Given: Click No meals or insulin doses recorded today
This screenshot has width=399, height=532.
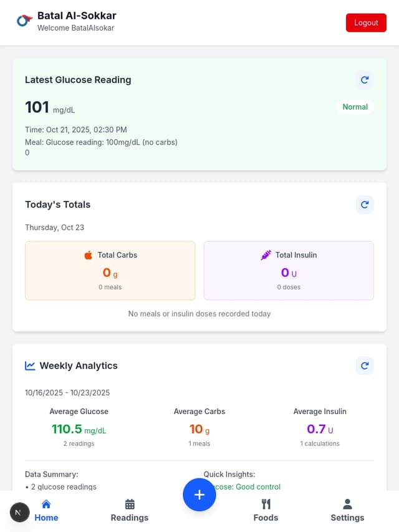Looking at the screenshot, I should point(199,314).
